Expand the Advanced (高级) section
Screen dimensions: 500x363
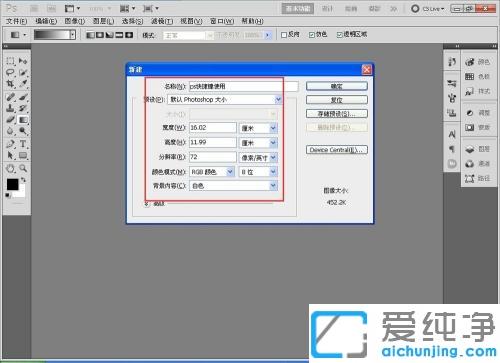(147, 204)
